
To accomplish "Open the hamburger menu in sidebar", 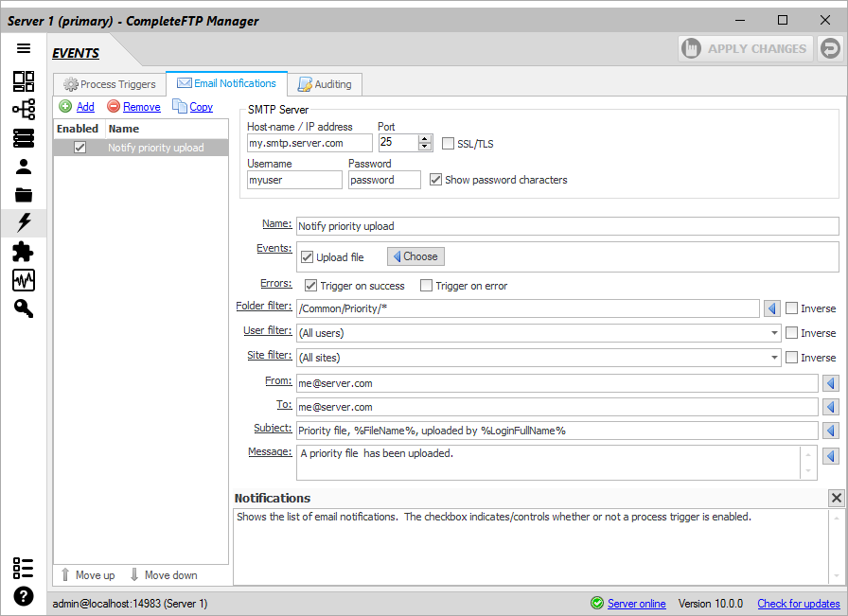I will [24, 48].
